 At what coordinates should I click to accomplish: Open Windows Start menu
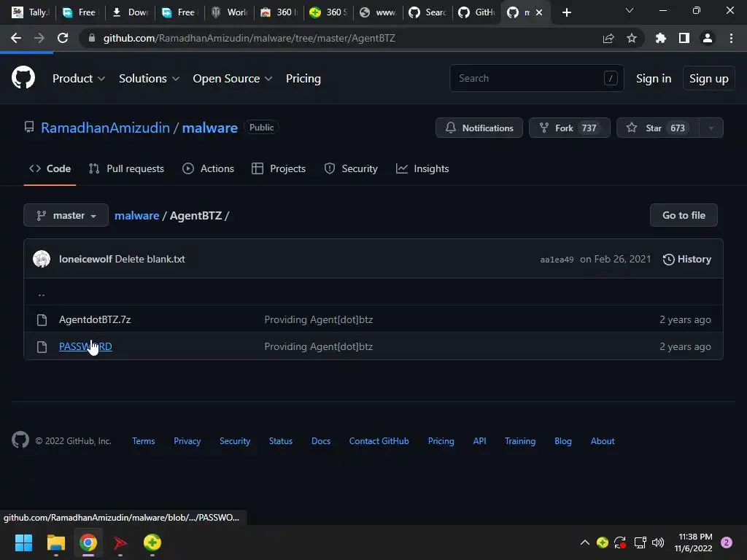[x=23, y=542]
